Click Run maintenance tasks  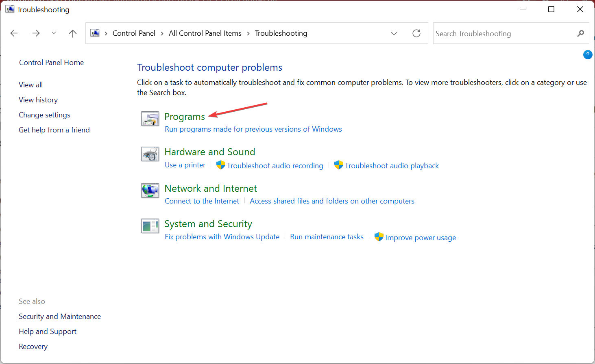coord(327,237)
